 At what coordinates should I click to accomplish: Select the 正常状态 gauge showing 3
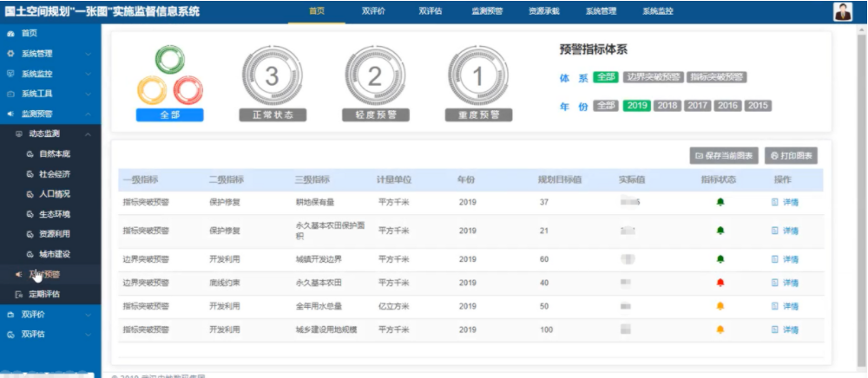tap(272, 76)
